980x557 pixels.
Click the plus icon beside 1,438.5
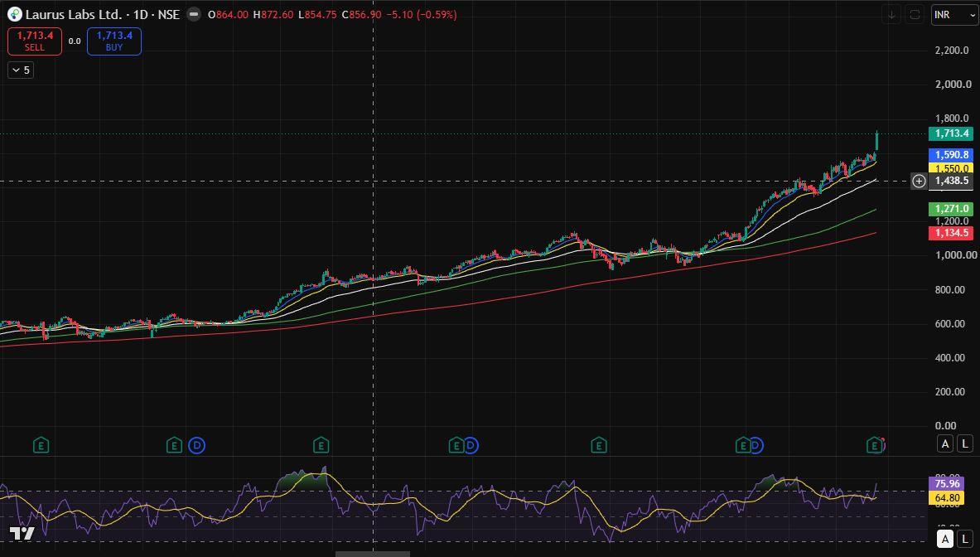(919, 182)
